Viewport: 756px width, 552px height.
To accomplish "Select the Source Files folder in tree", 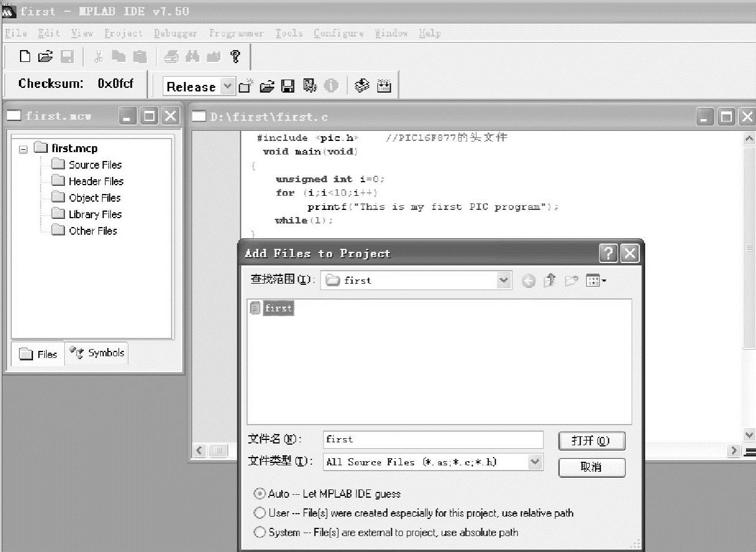I will pos(87,165).
